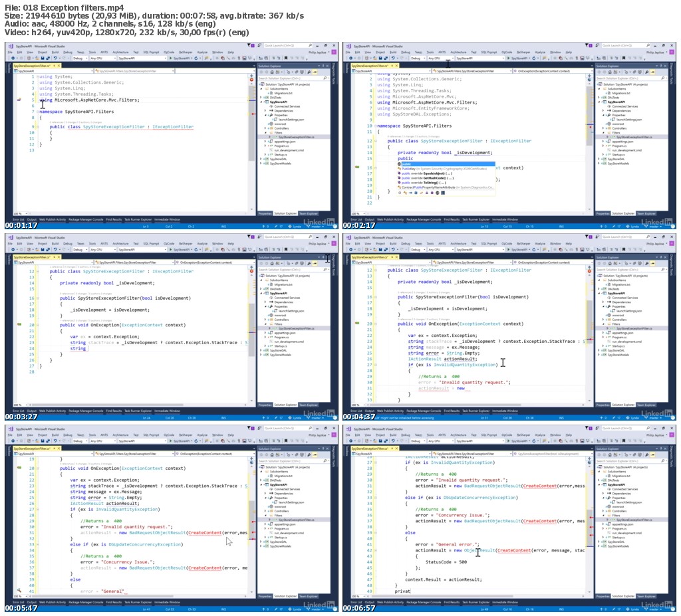Click the Philip Japikse account name in the 00:01:17 frame

(317, 52)
